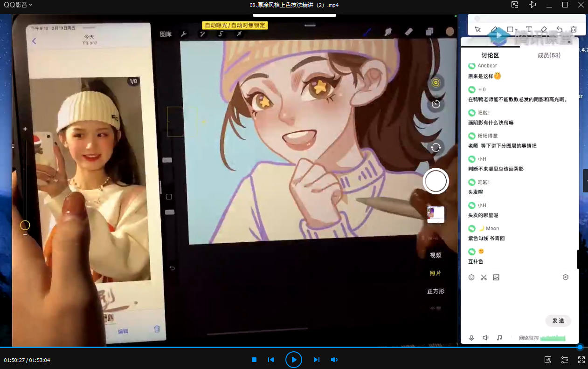
Task: Flip the camera with the rotate icon
Action: (436, 148)
